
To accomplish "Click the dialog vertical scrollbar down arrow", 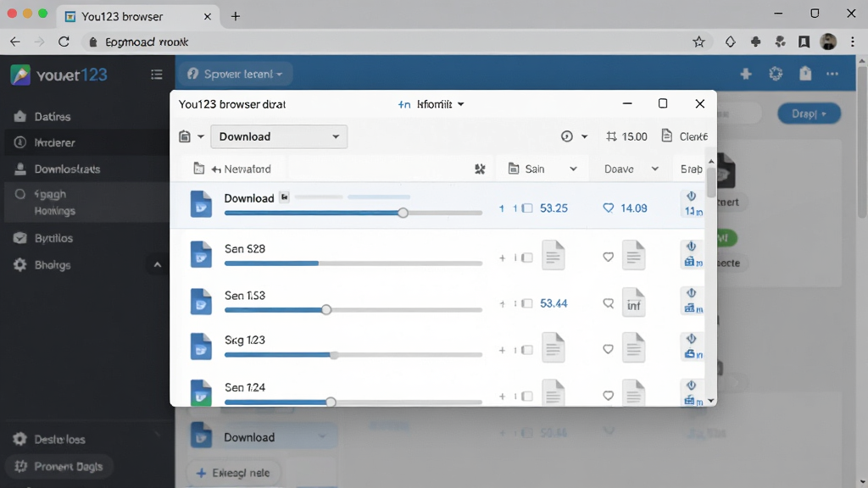I will (x=711, y=400).
